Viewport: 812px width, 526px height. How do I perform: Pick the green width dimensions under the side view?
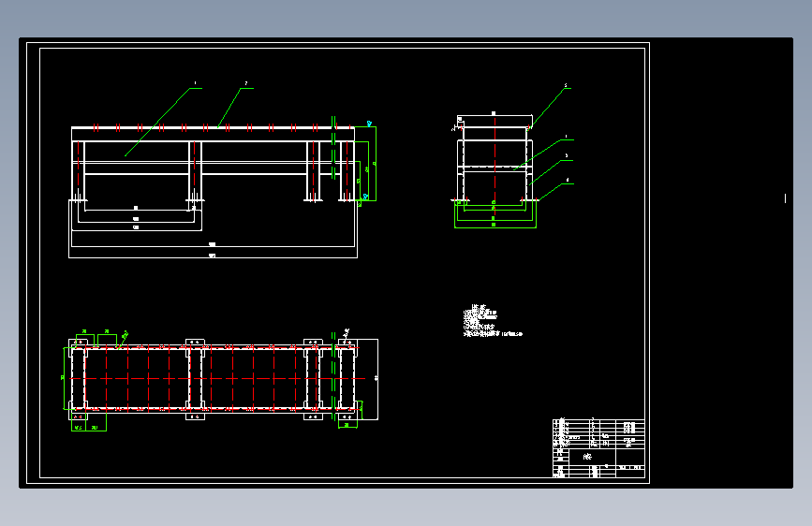pyautogui.click(x=495, y=215)
